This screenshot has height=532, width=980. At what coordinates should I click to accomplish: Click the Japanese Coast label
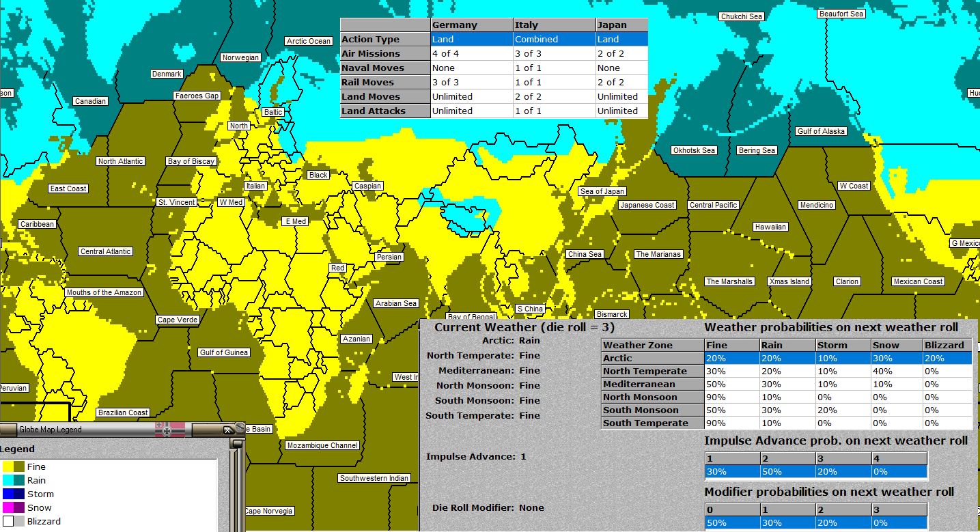[x=647, y=205]
